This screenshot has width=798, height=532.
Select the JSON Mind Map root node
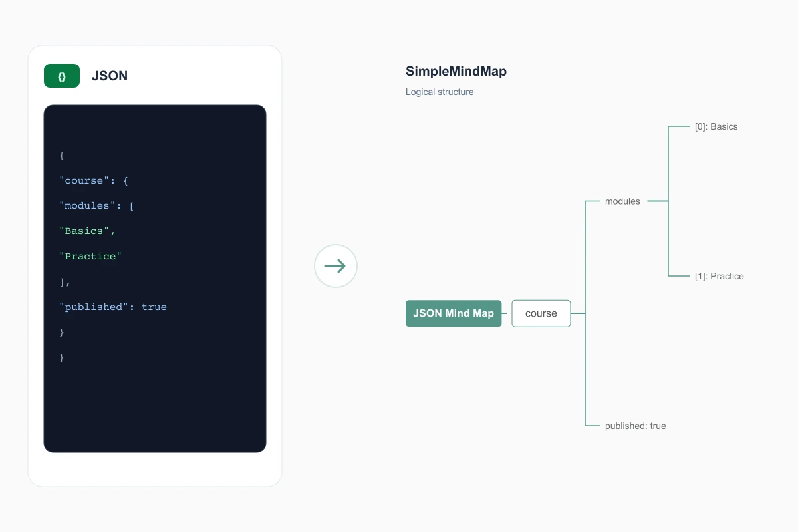coord(454,313)
